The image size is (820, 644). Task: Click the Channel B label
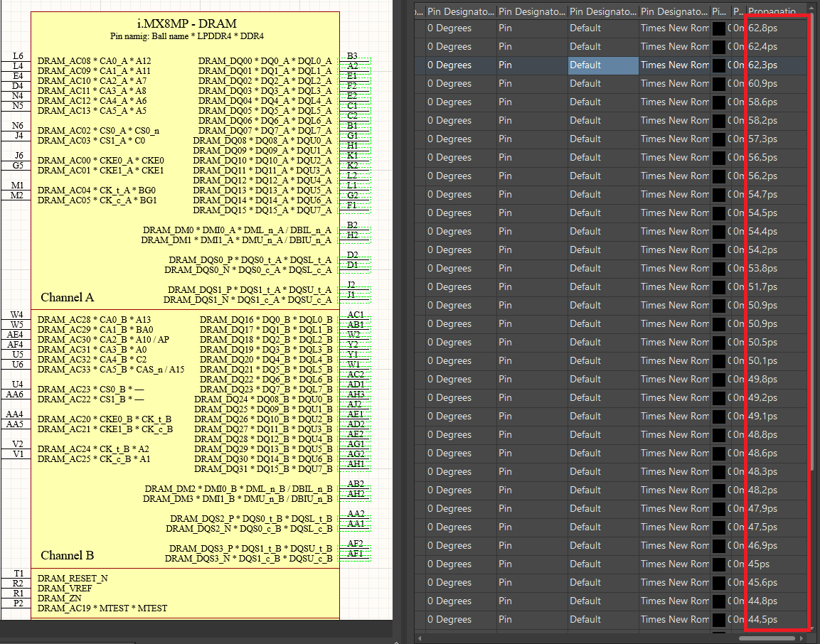(67, 555)
